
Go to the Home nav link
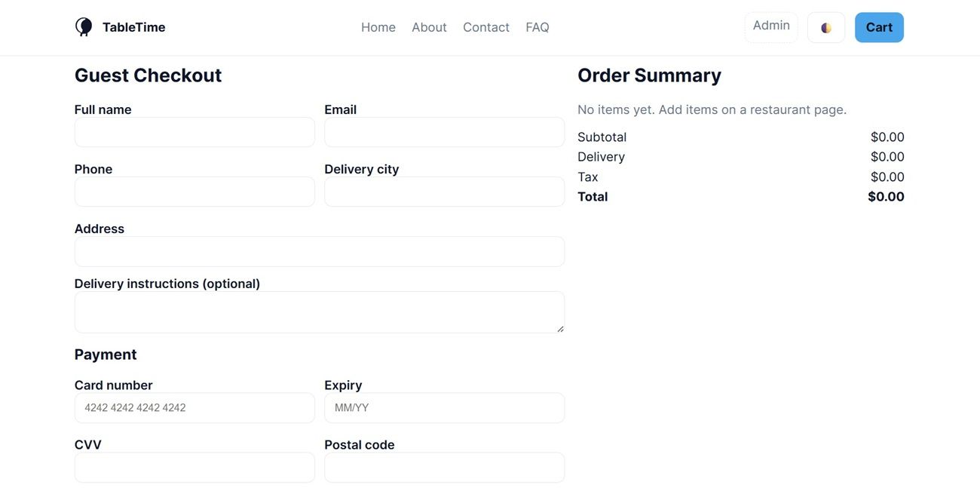point(378,27)
